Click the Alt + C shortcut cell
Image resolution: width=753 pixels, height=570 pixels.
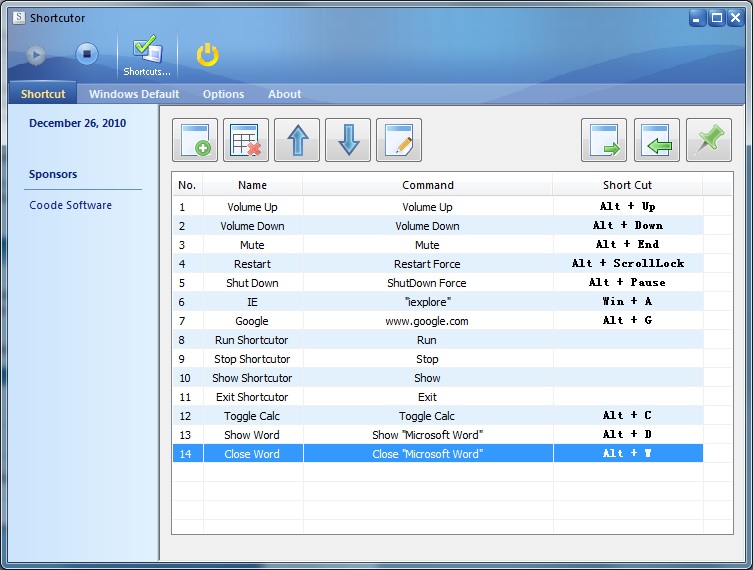[x=628, y=416]
